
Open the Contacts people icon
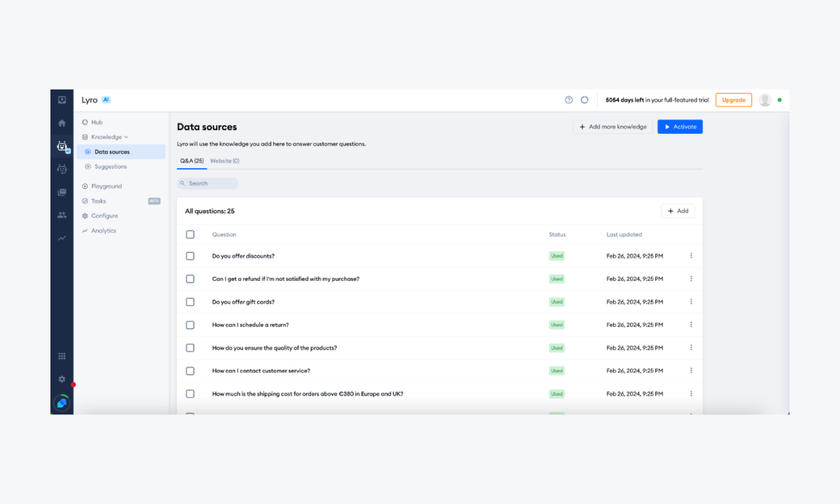tap(62, 215)
